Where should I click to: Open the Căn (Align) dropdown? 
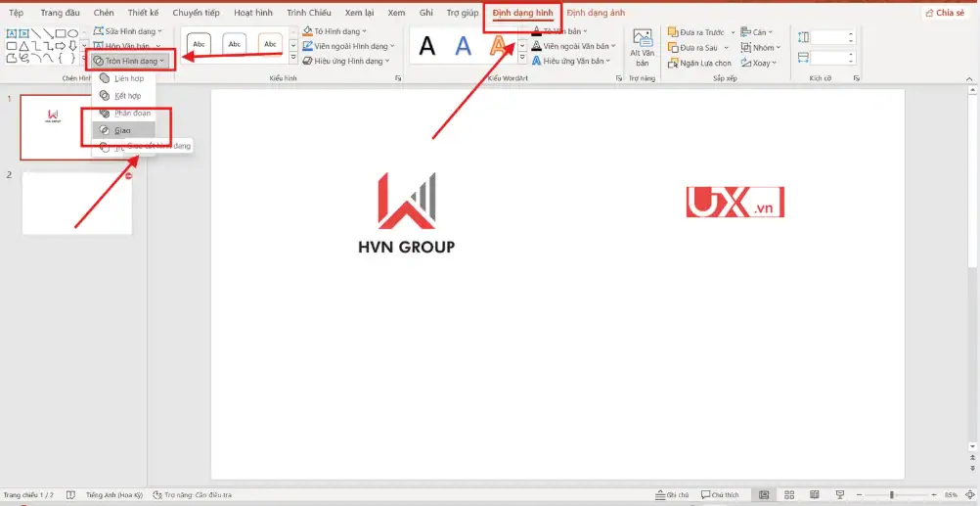point(756,32)
